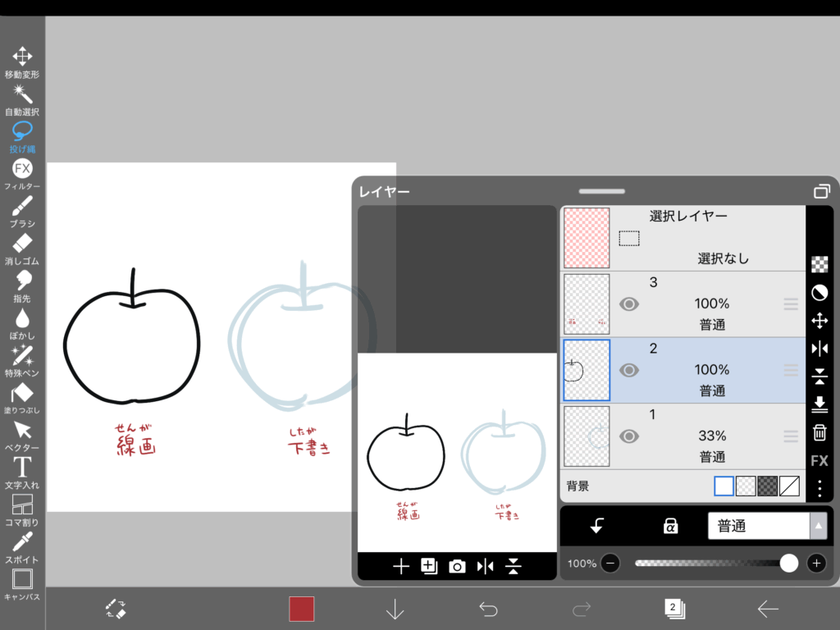Open the three-dot layer options menu
This screenshot has height=630, width=840.
coord(819,488)
